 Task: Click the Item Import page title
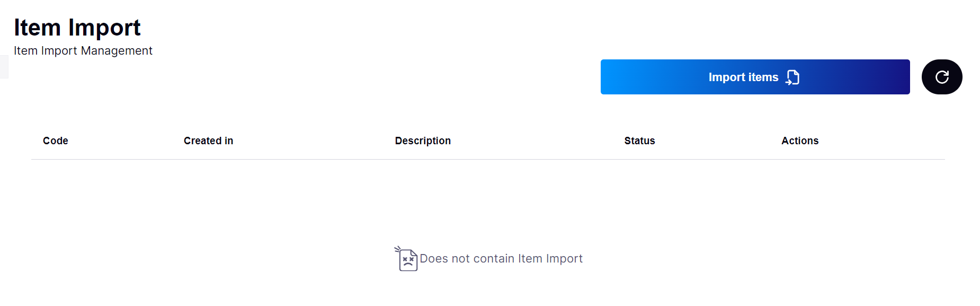(x=77, y=28)
